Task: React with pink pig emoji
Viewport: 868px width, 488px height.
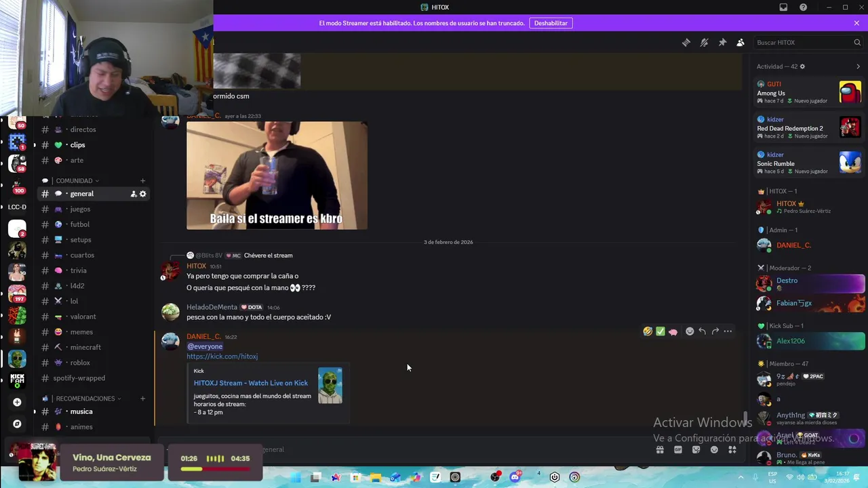Action: [x=673, y=331]
